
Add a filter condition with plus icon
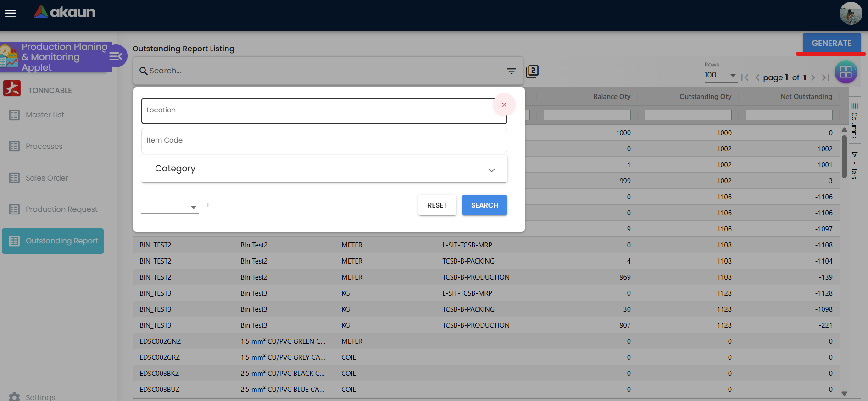coord(208,205)
